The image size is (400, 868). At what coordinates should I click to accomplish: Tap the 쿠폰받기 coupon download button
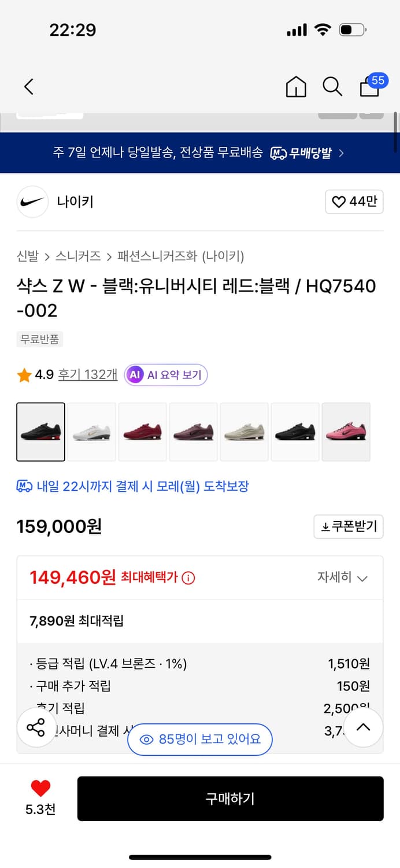pyautogui.click(x=348, y=527)
